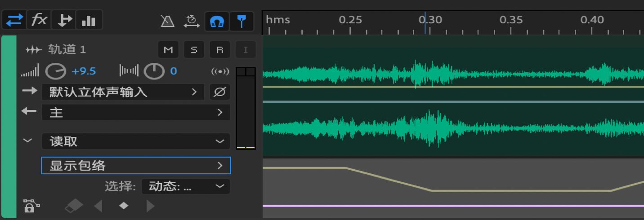Click the track level meter
This screenshot has height=220, width=644.
[x=246, y=108]
